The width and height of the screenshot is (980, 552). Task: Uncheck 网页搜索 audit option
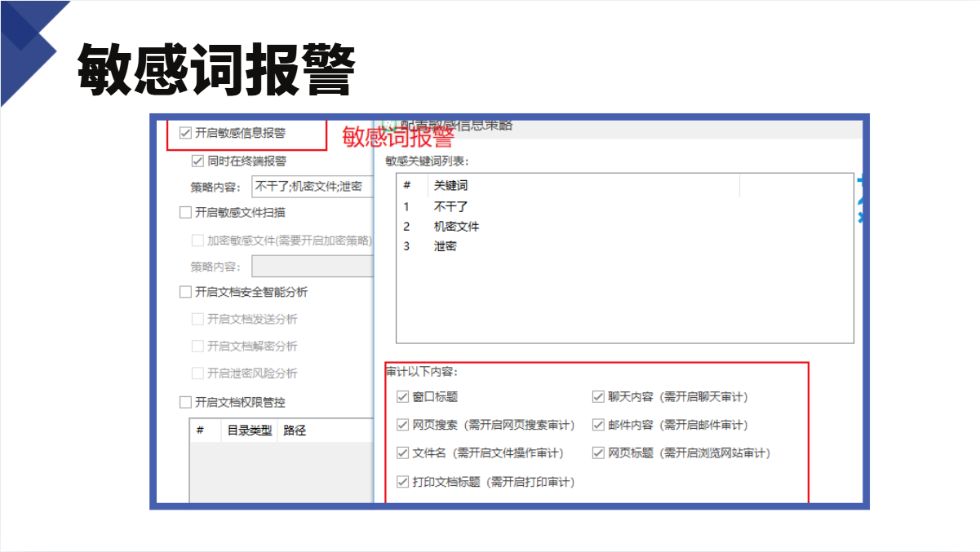[x=402, y=425]
